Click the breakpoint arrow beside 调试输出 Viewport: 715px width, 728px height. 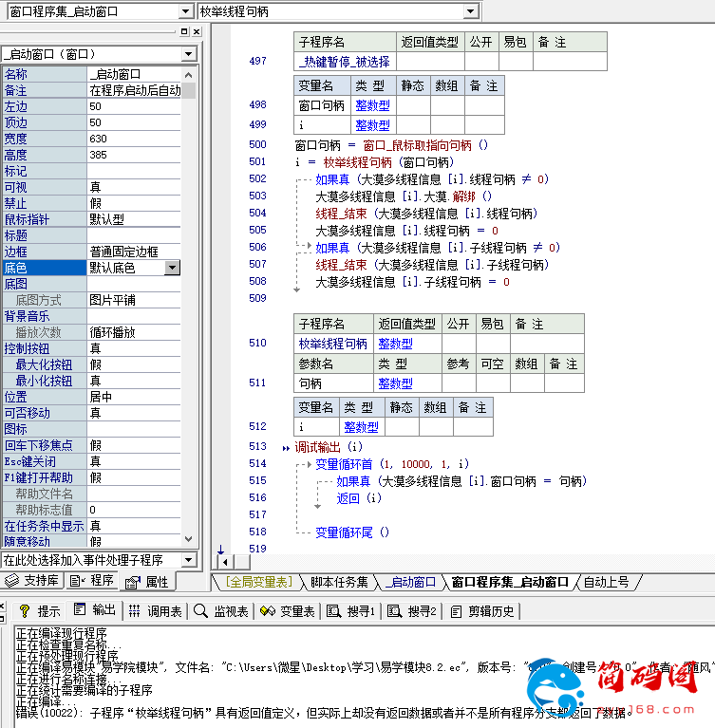(x=286, y=448)
